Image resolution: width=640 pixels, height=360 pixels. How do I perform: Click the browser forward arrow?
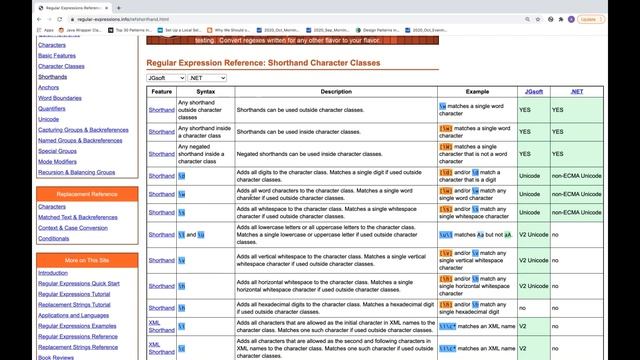[49, 19]
